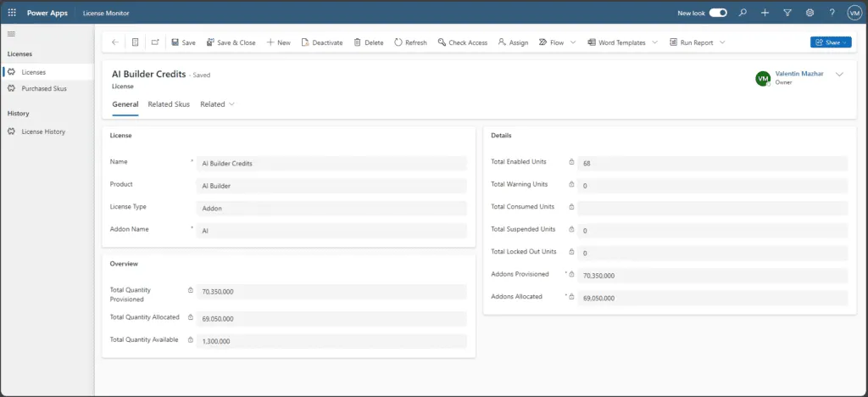Click the Total Locked Out Units field
868x397 pixels.
point(712,253)
